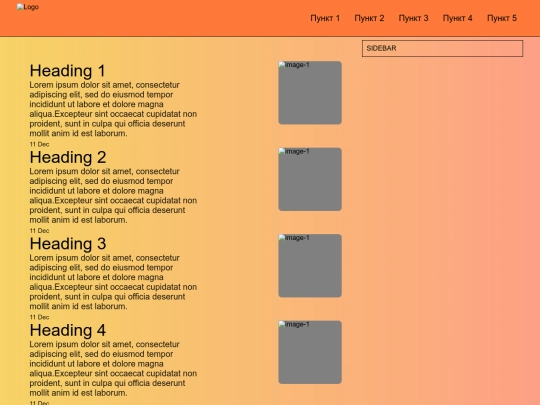Select the image thumbnail beside Heading 3
The height and width of the screenshot is (405, 540).
(x=310, y=266)
